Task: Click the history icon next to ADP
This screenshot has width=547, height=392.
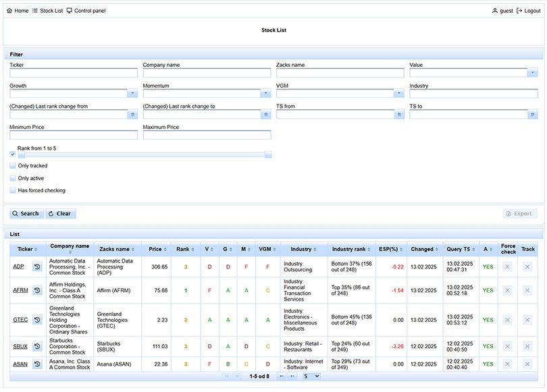Action: pyautogui.click(x=37, y=267)
